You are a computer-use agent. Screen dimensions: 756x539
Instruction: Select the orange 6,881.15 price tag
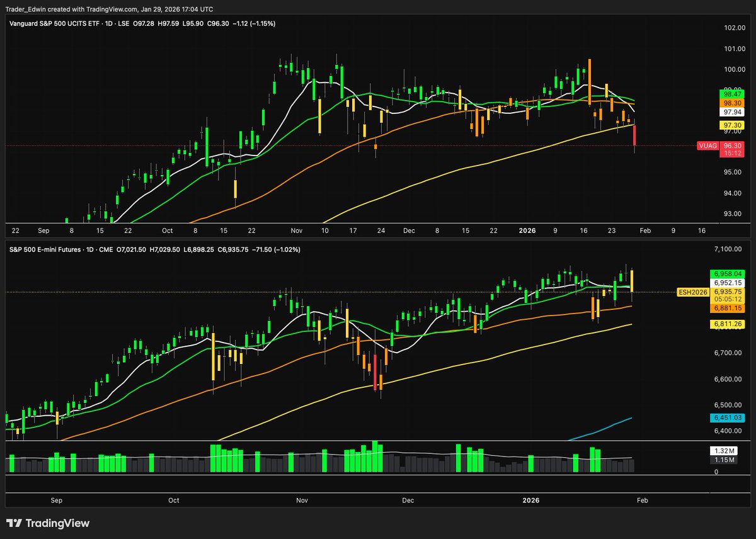(x=726, y=308)
